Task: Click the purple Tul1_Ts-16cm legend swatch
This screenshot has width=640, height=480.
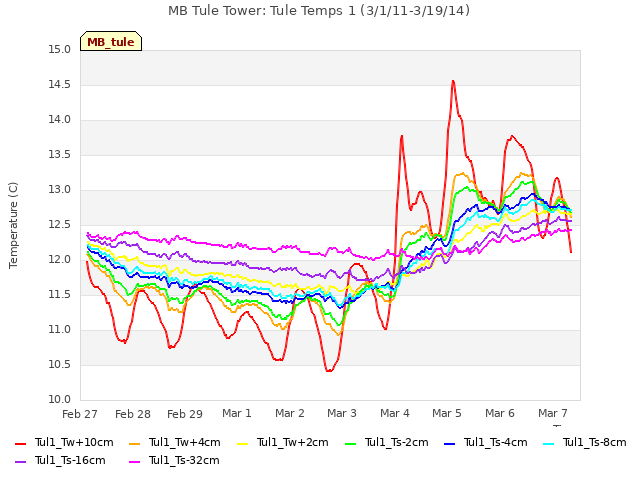Action: click(20, 462)
